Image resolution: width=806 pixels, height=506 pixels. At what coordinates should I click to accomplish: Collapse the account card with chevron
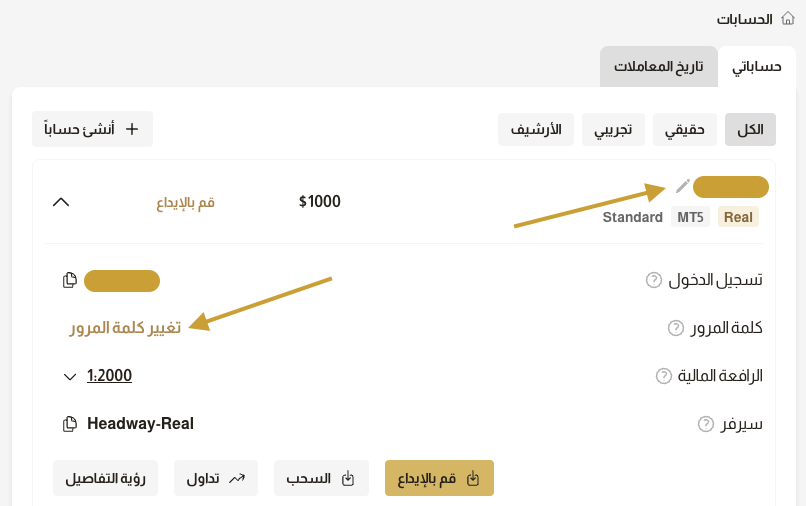click(61, 201)
